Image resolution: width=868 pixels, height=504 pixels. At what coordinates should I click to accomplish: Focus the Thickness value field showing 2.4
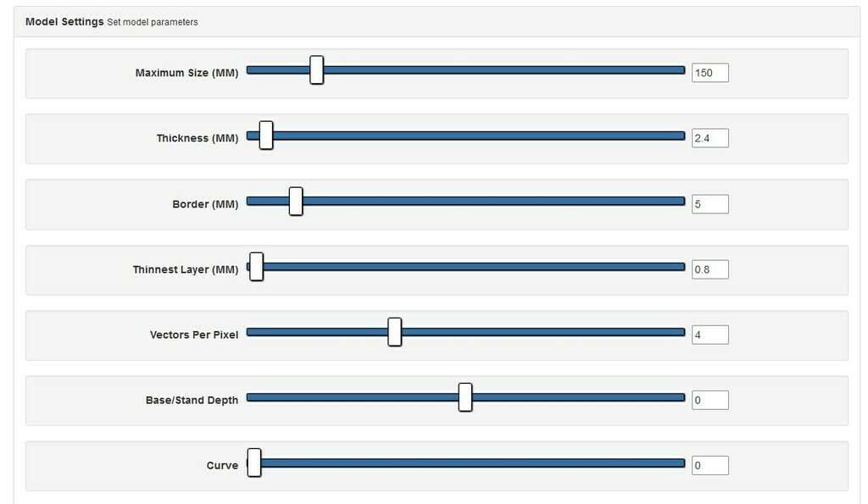click(709, 138)
